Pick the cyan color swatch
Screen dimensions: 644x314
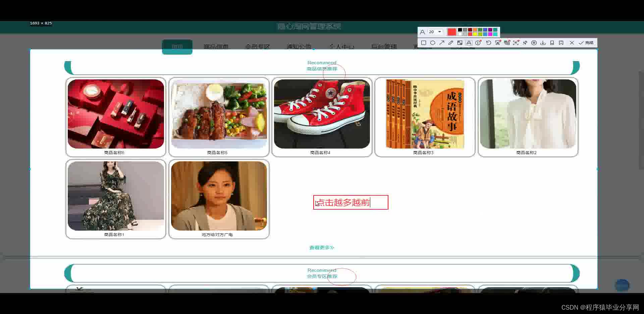495,34
